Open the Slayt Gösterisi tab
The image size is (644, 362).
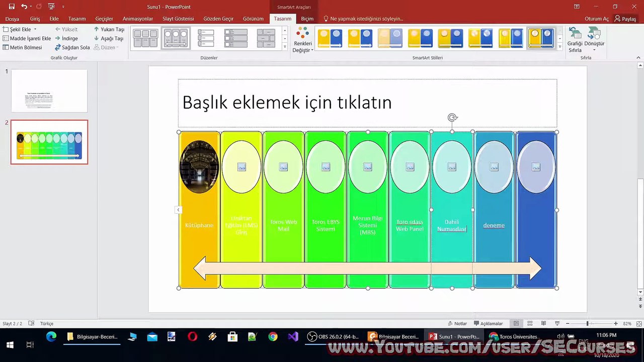coord(178,19)
